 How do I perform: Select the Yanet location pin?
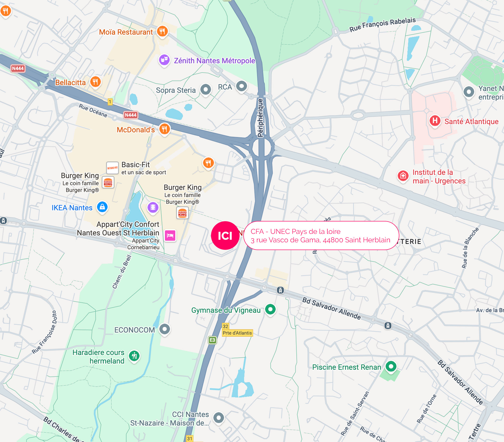pyautogui.click(x=469, y=92)
